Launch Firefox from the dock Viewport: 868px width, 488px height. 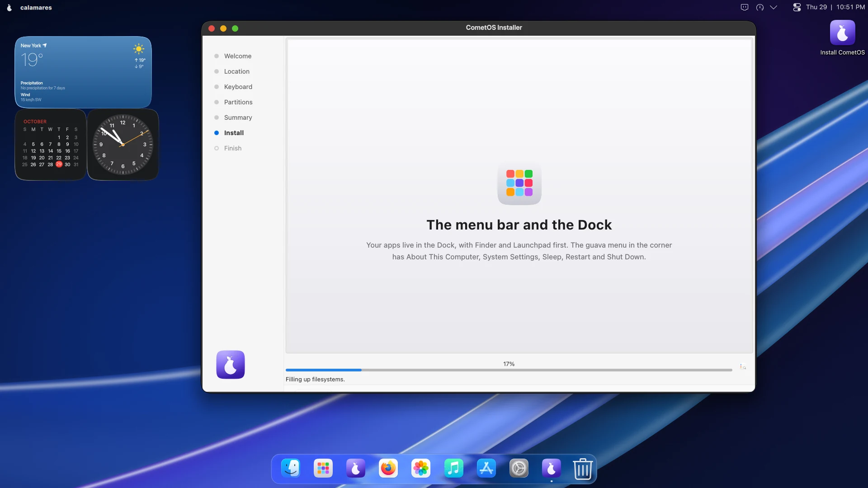(x=388, y=469)
